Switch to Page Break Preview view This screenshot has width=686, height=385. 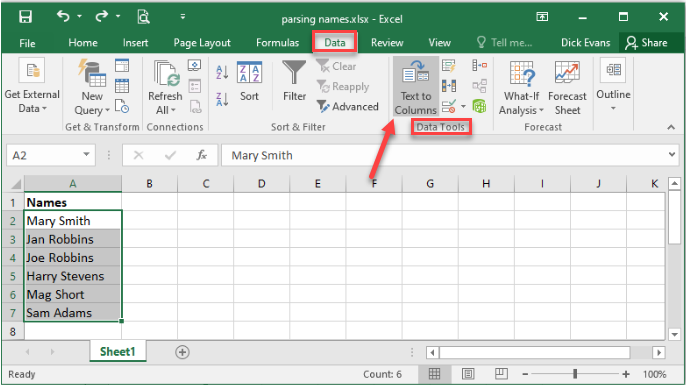[501, 374]
